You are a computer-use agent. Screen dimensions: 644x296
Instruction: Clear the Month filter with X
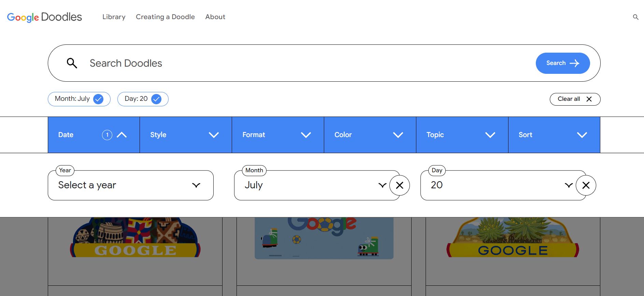tap(399, 185)
